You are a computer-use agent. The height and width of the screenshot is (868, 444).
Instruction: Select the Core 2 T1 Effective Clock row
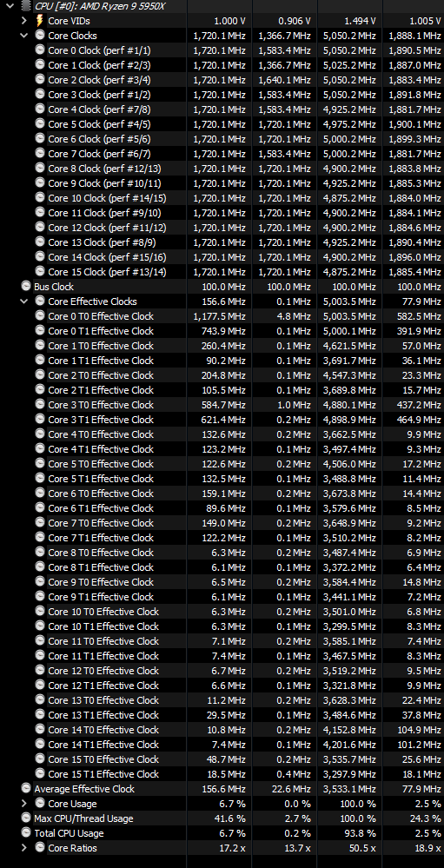point(222,390)
